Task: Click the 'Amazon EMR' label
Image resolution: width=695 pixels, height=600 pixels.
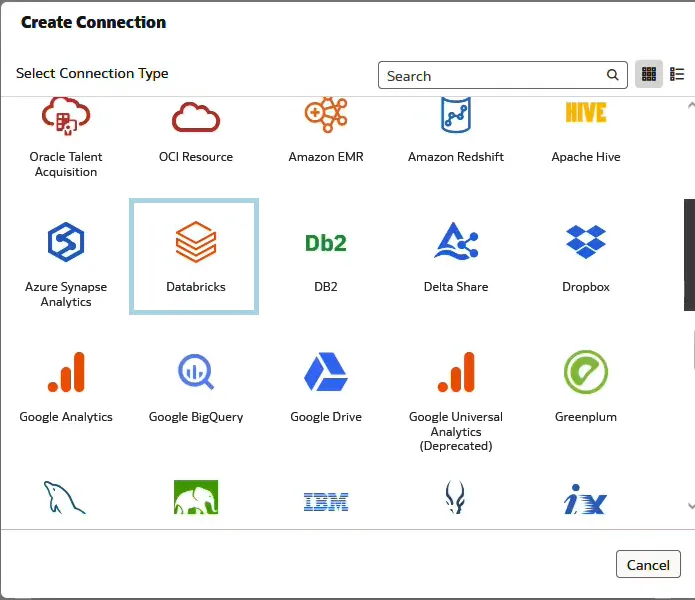Action: point(326,157)
